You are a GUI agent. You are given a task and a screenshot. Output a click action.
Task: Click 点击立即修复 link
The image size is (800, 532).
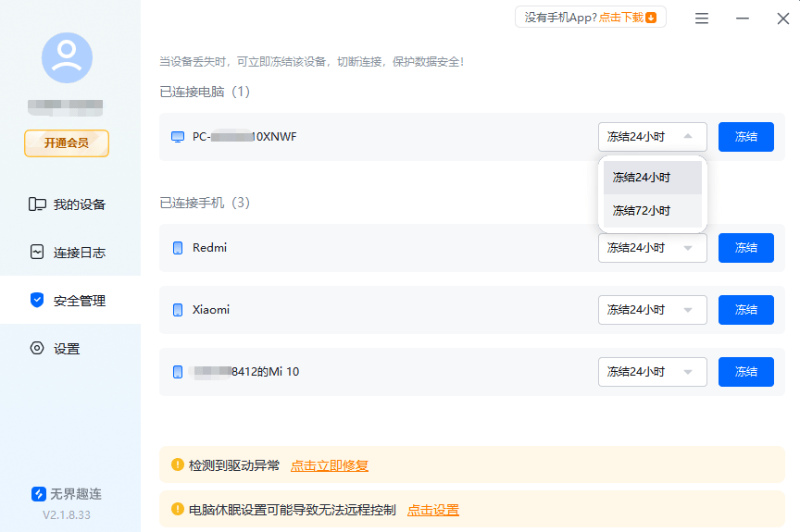click(x=330, y=465)
